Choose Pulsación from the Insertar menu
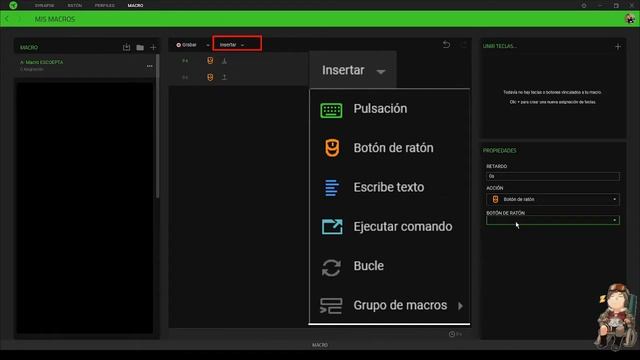Screen dimensions: 640x360 (x=389, y=109)
